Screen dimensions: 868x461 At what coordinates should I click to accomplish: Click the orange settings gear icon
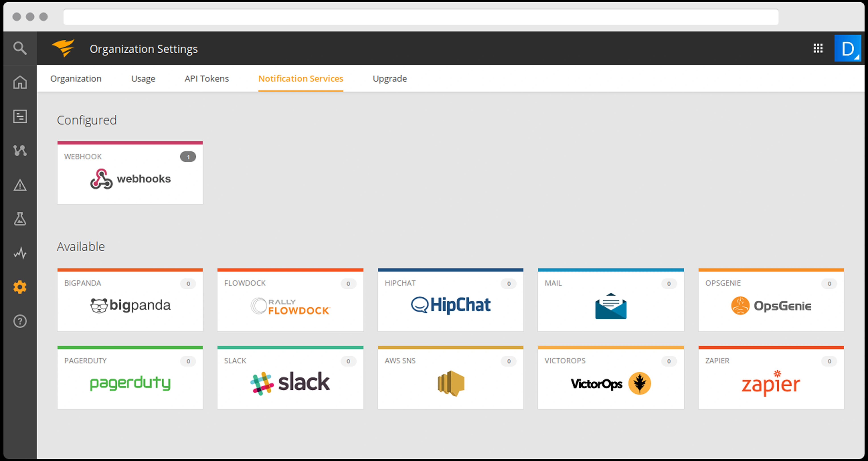click(x=20, y=287)
